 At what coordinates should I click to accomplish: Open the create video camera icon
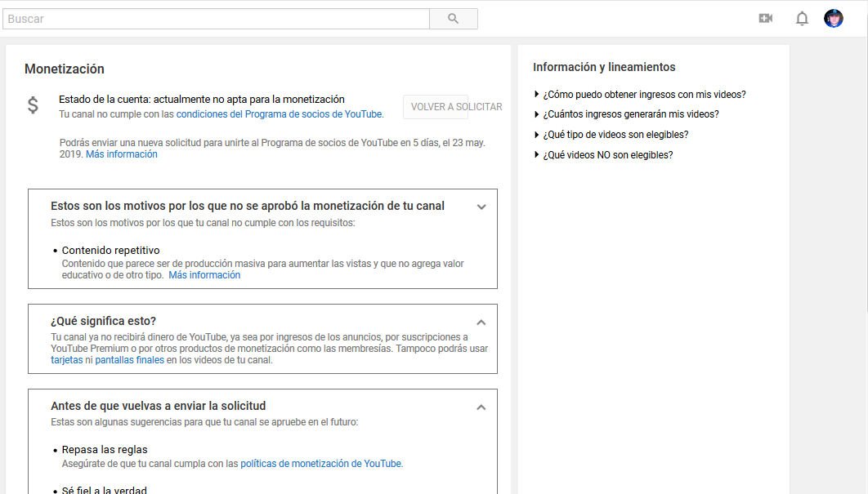tap(766, 18)
